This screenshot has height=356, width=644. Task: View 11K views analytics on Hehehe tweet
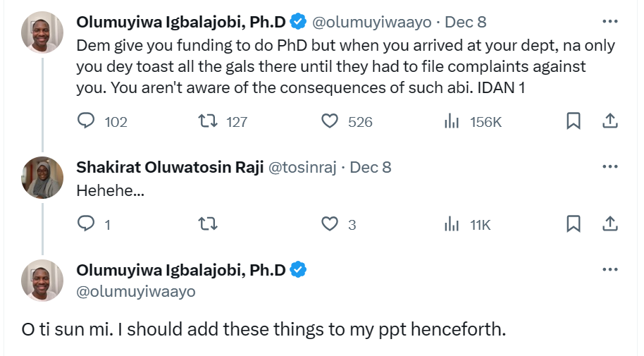tap(452, 224)
